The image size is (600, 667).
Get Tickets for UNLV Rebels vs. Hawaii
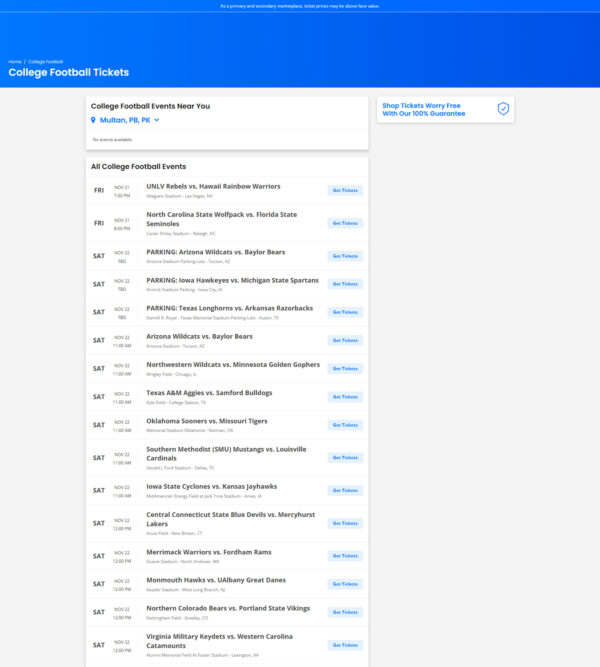(x=345, y=190)
